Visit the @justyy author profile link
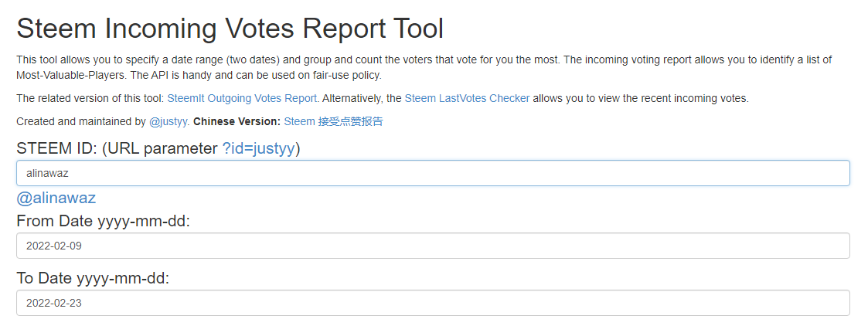Viewport: 868px width, 336px height. coord(168,121)
